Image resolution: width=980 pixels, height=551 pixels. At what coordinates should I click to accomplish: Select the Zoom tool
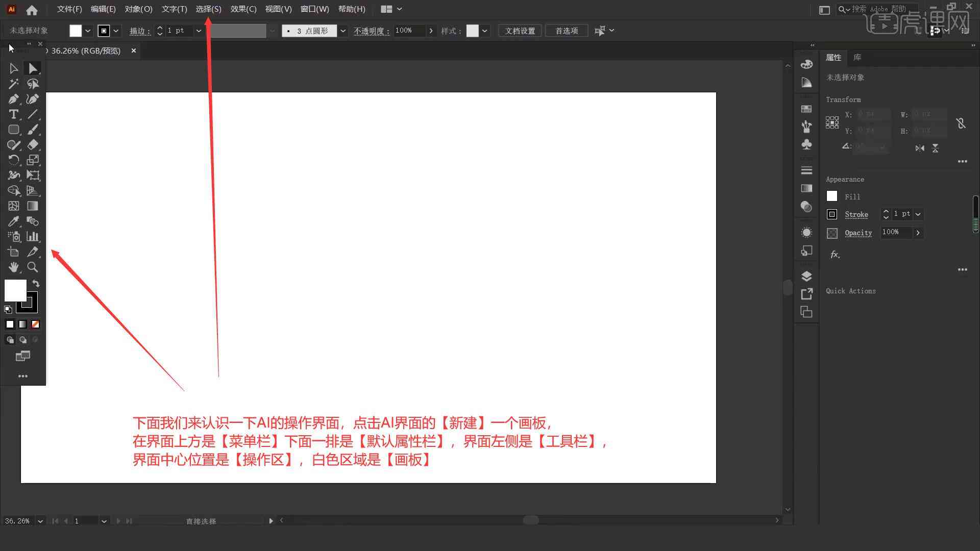[32, 267]
